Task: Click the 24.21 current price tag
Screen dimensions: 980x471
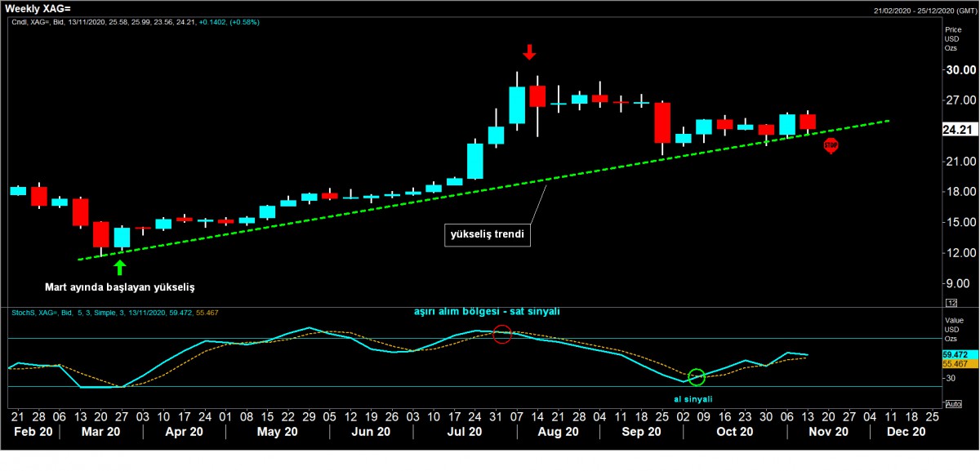Action: (955, 130)
